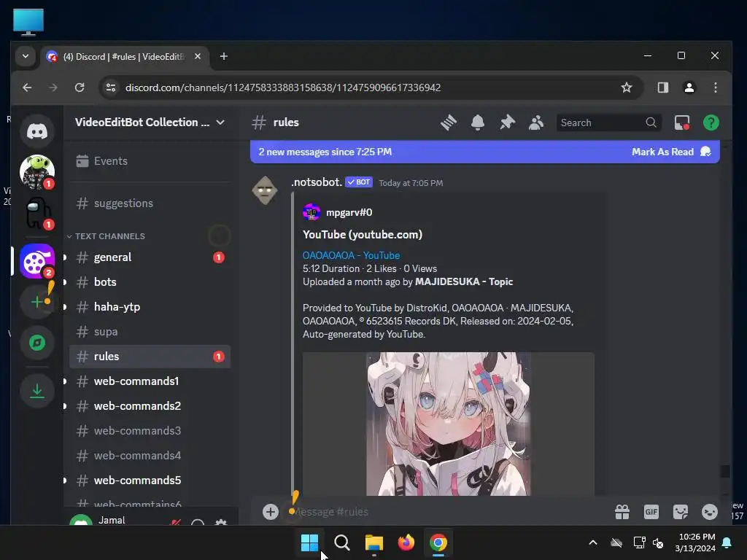Click the Chrome address bar URL

pos(282,87)
